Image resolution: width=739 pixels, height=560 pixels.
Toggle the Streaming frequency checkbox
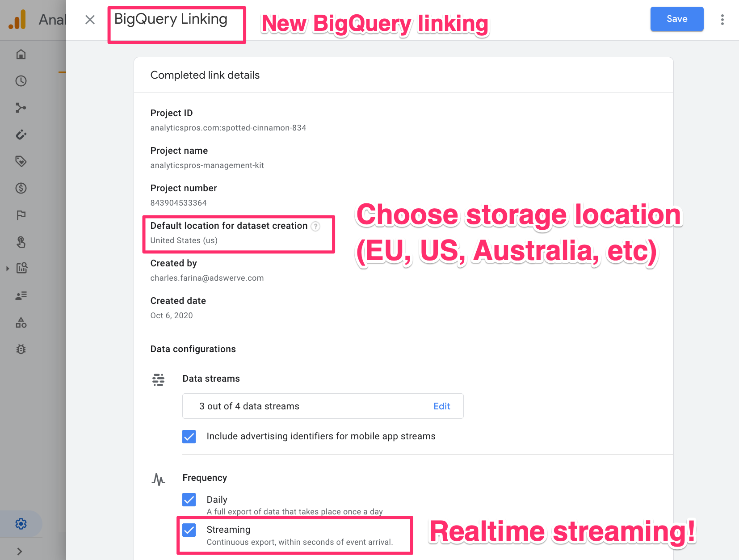[189, 530]
